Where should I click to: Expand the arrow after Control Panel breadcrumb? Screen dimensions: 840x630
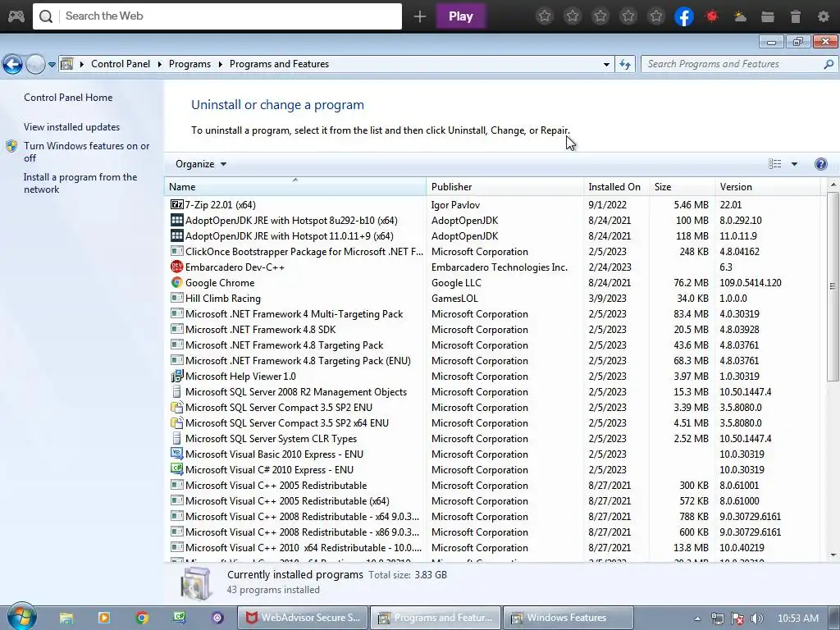coord(160,64)
